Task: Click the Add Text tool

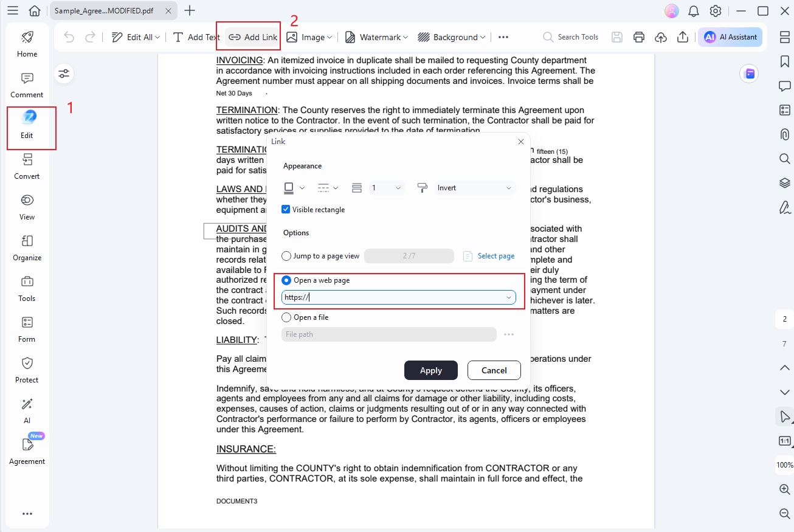Action: (x=196, y=37)
